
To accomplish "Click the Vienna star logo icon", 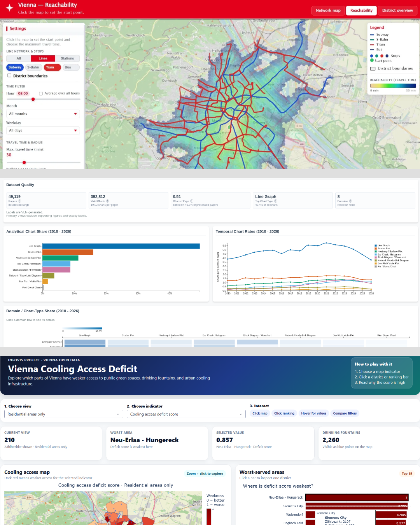I will 9,8.
